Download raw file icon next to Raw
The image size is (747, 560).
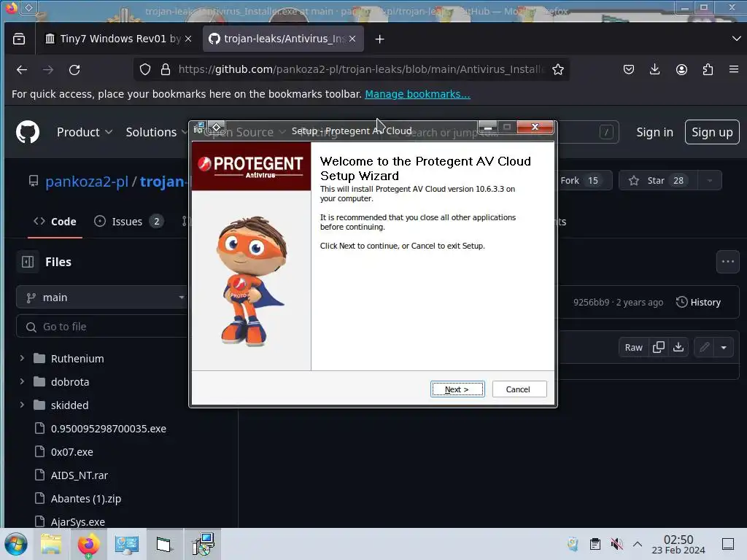(678, 347)
